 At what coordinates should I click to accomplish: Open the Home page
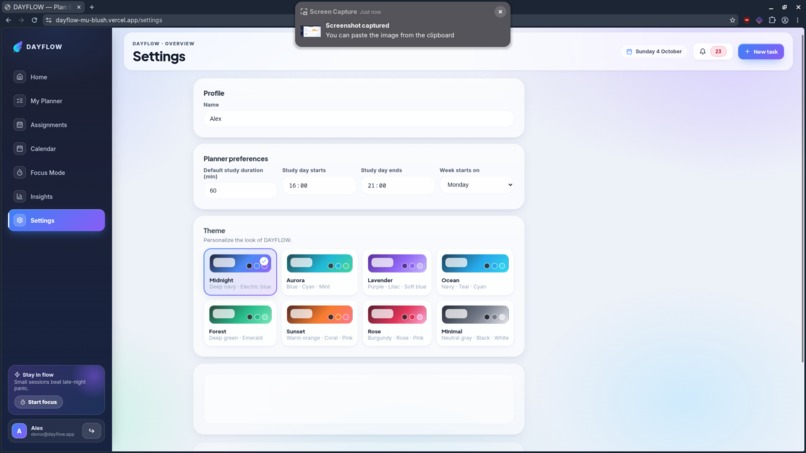56,77
